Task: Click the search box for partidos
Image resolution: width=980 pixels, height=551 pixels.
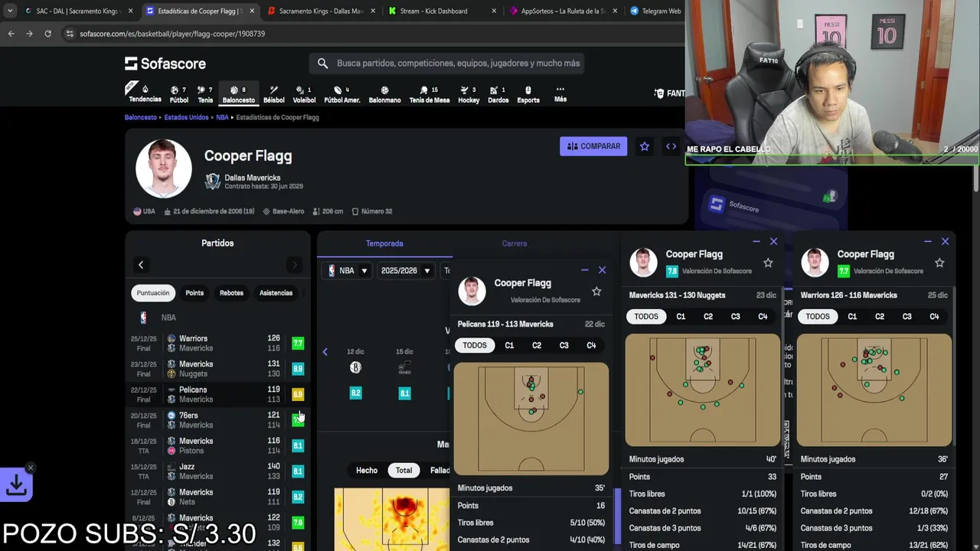Action: pyautogui.click(x=448, y=64)
